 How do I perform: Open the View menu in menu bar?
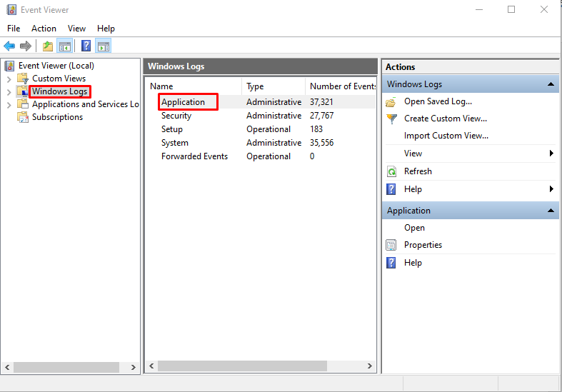point(76,29)
